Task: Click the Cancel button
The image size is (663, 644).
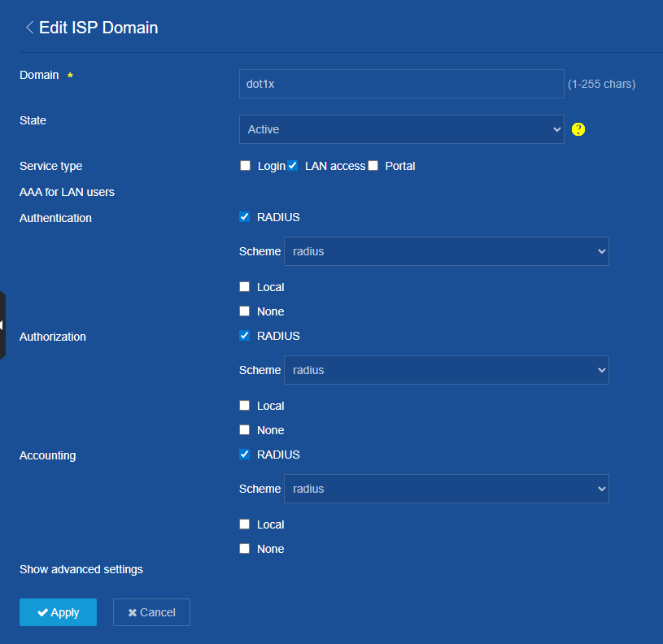Action: (151, 612)
